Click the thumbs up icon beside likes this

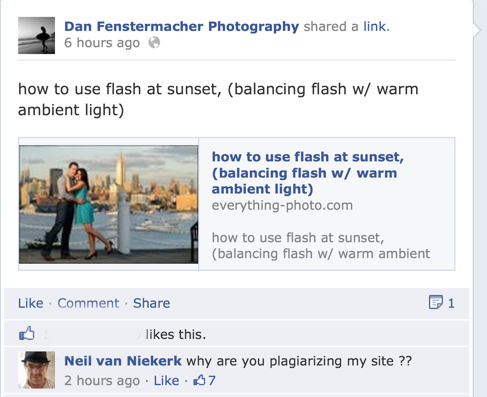coord(27,333)
